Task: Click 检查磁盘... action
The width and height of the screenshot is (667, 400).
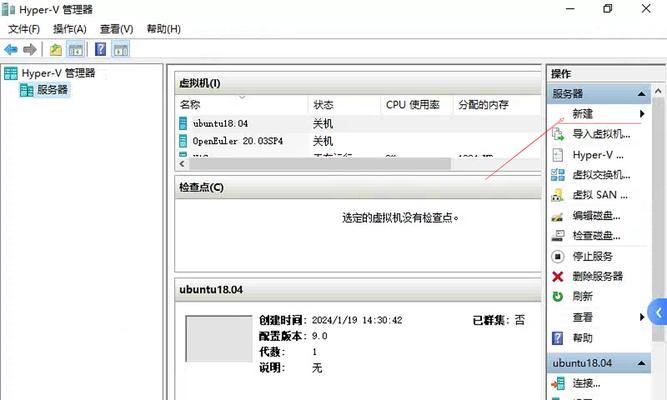Action: (x=596, y=236)
